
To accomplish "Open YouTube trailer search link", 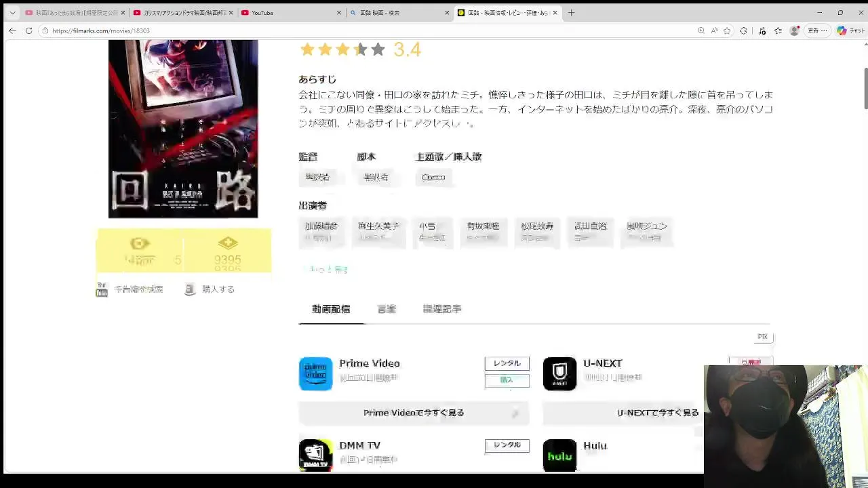I will pyautogui.click(x=130, y=289).
